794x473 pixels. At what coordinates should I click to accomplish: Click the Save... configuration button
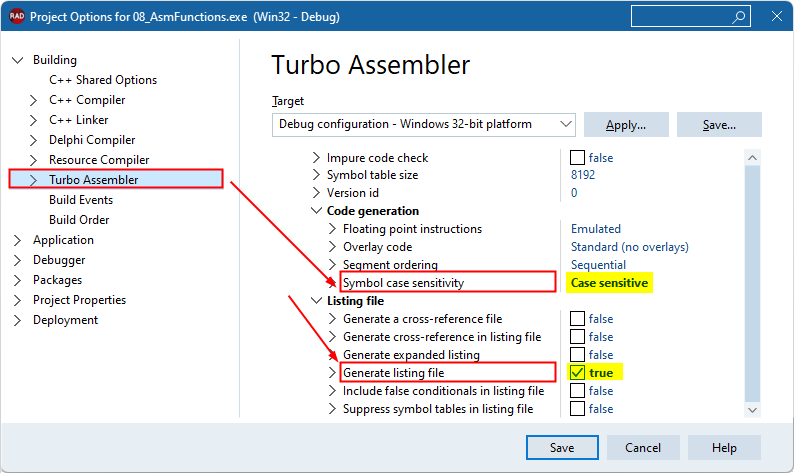pos(719,125)
